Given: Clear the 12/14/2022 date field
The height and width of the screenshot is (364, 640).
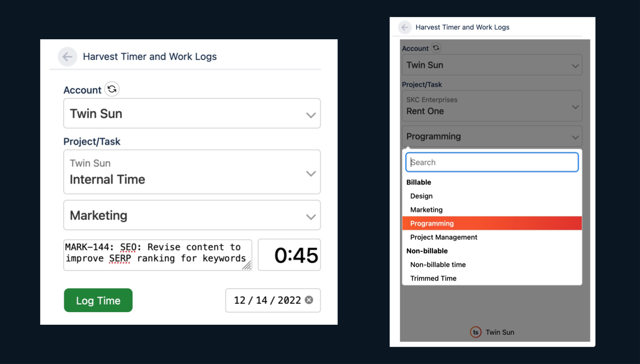Looking at the screenshot, I should pyautogui.click(x=309, y=300).
